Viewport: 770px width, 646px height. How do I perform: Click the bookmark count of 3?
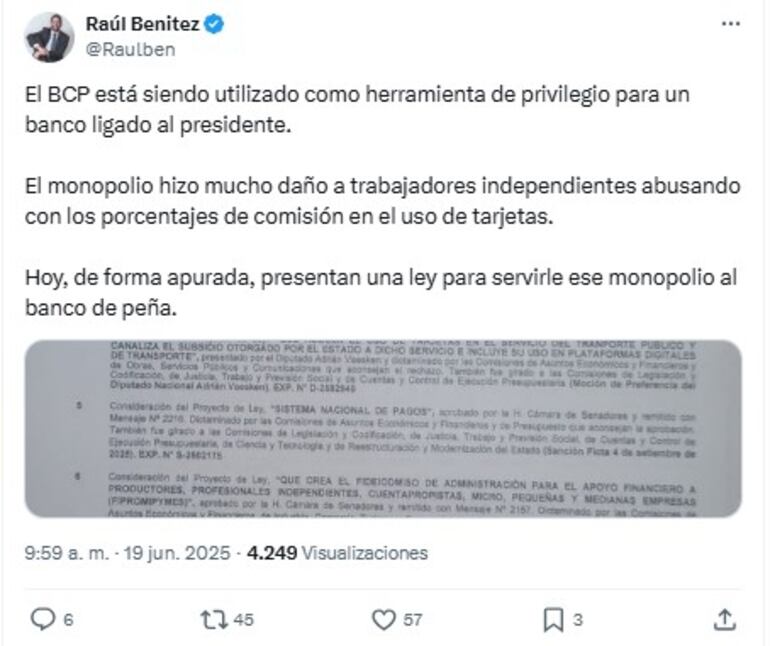577,620
